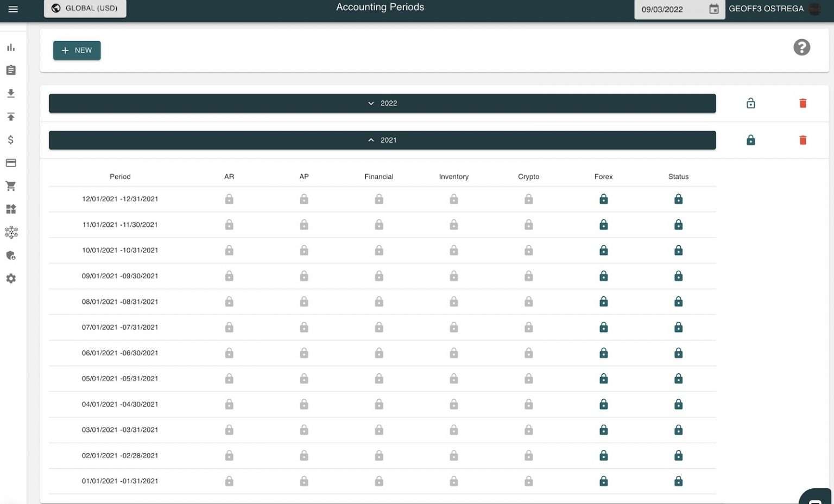Click the help question mark icon

click(801, 48)
